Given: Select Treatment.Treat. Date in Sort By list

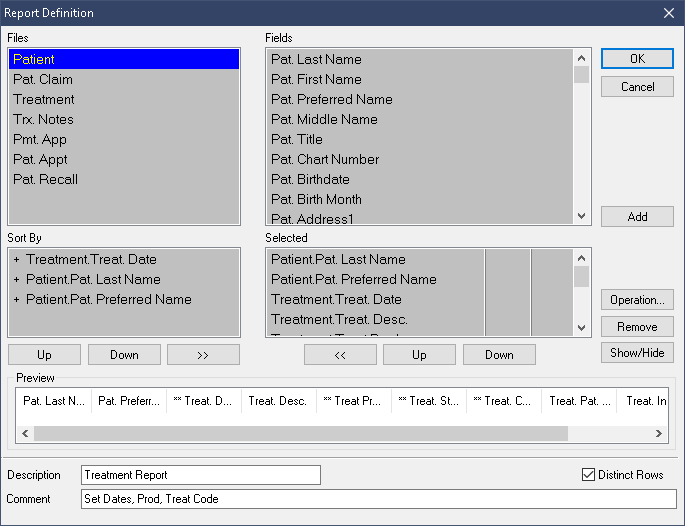Looking at the screenshot, I should click(x=91, y=259).
